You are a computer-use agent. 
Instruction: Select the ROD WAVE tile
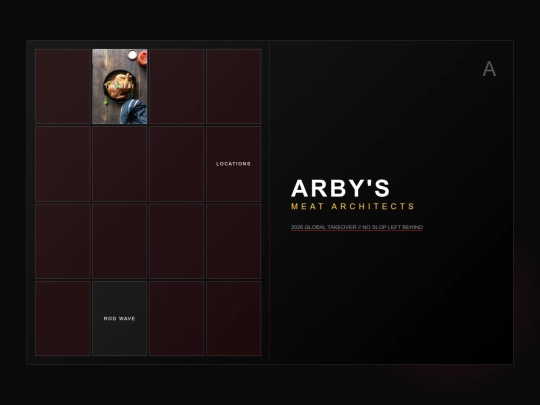120,319
